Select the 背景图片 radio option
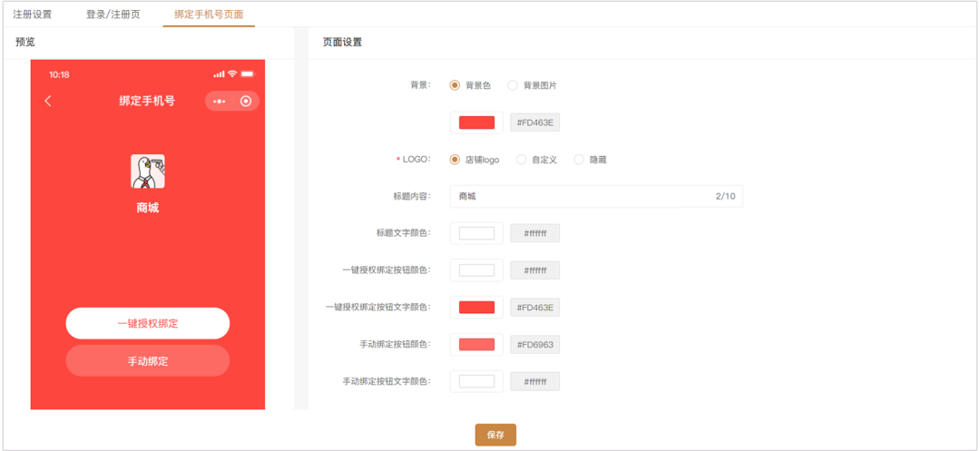Viewport: 980px width, 451px height. tap(513, 85)
